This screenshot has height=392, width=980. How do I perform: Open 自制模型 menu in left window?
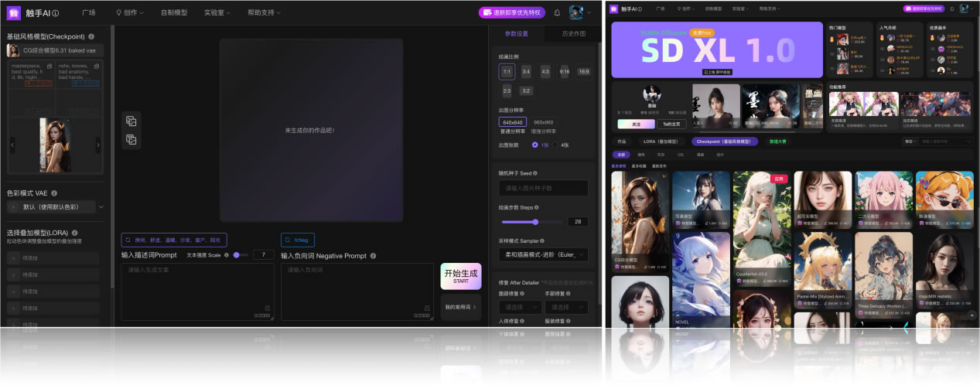[x=173, y=12]
